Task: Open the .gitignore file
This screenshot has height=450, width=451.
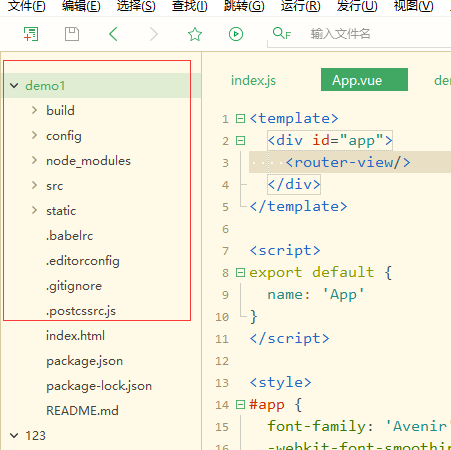Action: (x=74, y=286)
